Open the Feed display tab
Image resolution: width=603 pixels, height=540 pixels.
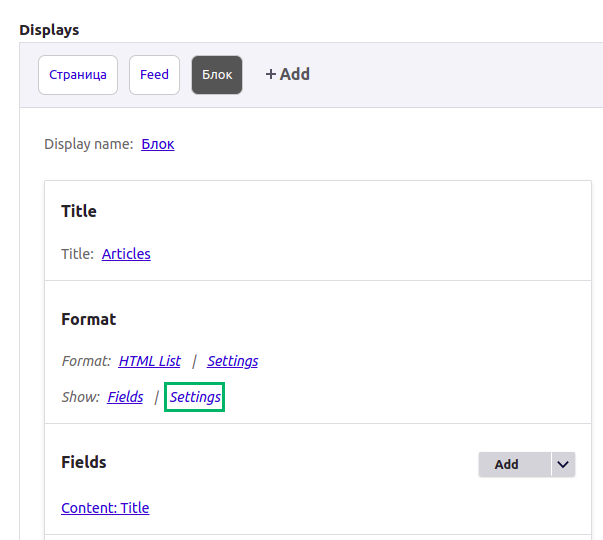(x=154, y=75)
